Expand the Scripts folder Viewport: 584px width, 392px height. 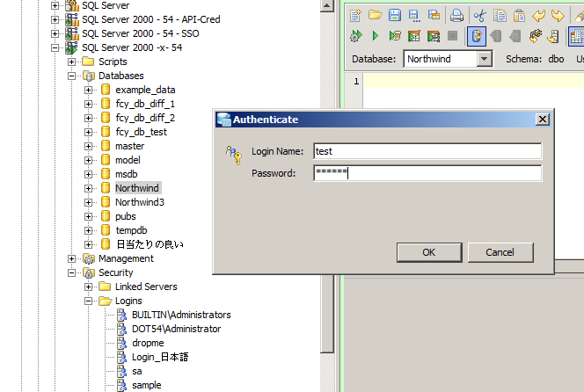(x=71, y=62)
